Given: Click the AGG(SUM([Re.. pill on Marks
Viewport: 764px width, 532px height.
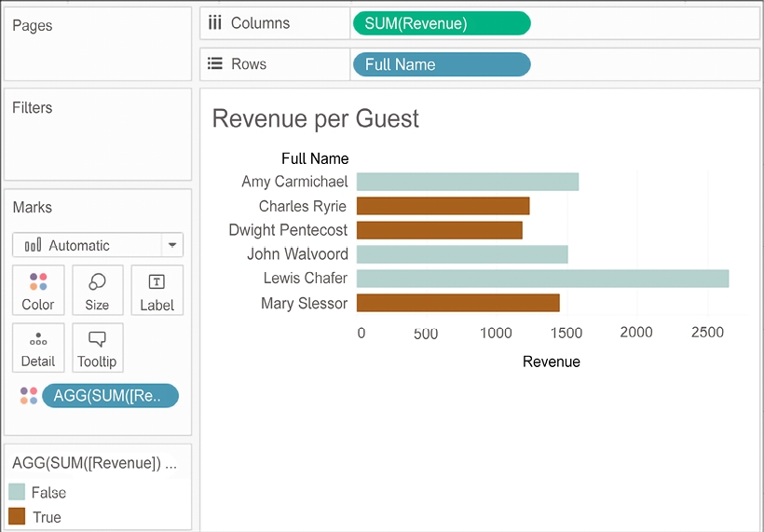Looking at the screenshot, I should (110, 396).
